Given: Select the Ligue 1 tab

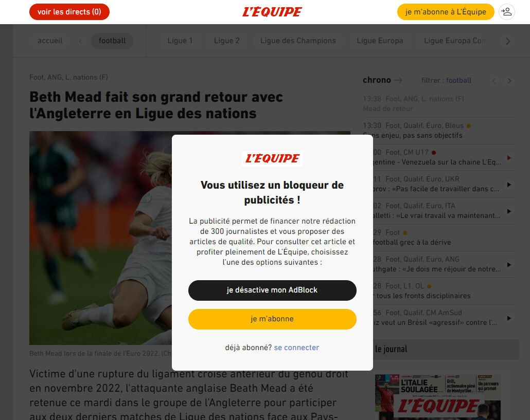Looking at the screenshot, I should pos(180,41).
